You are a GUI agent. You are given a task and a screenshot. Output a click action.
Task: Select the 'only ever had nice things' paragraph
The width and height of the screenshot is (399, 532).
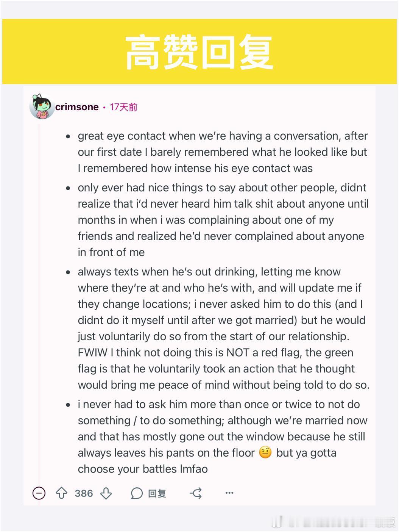(223, 220)
